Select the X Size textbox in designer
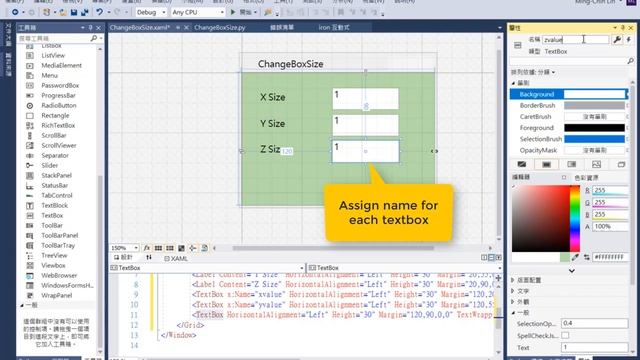The height and width of the screenshot is (360, 640). [365, 99]
